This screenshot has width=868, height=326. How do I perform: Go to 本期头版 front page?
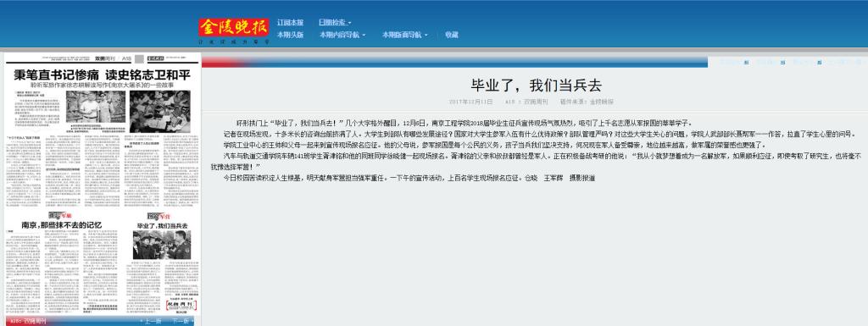pyautogui.click(x=290, y=34)
